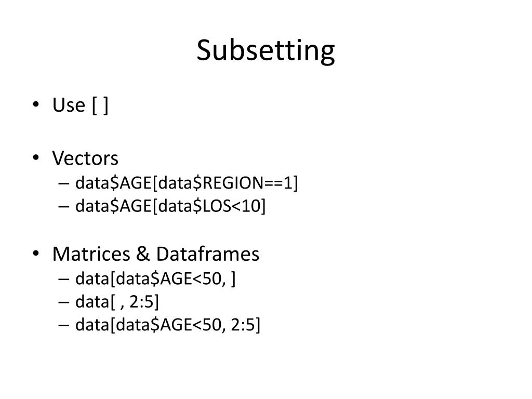Viewport: 532px width, 399px height.
Task: Click the square brackets after Use
Action: [x=100, y=105]
